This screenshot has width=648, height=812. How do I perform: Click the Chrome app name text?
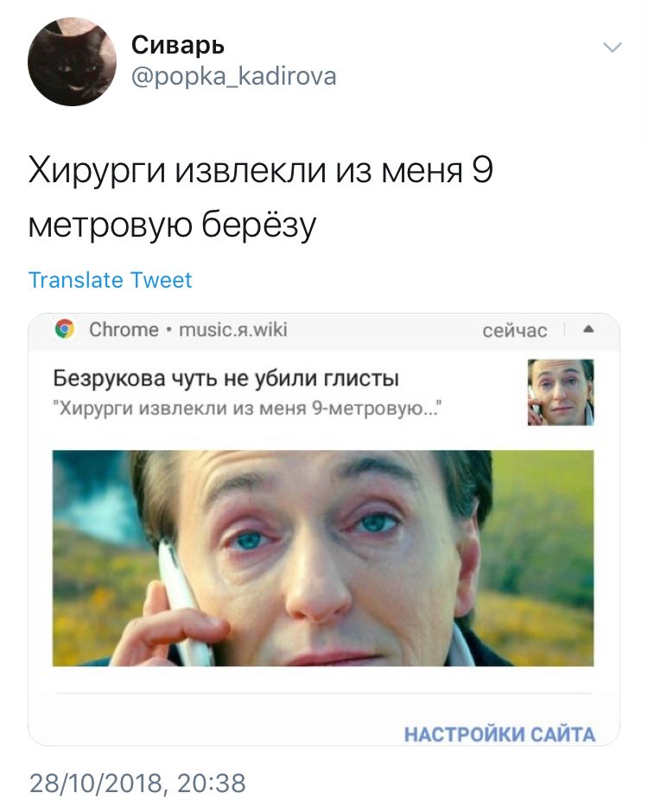124,329
